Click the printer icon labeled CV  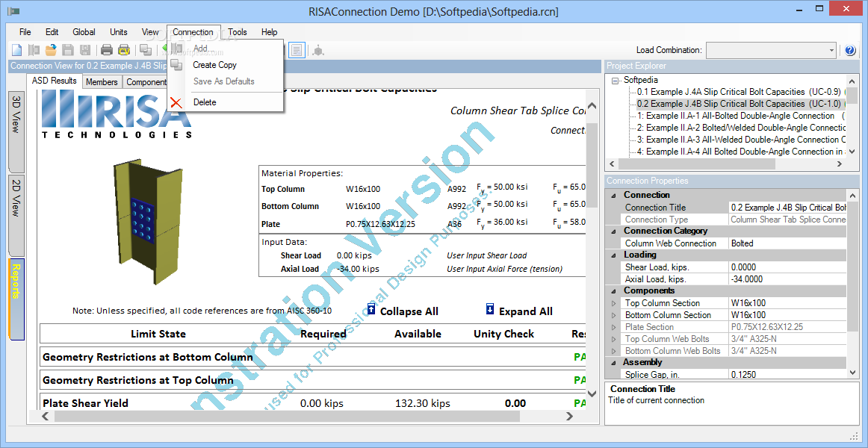[x=124, y=50]
